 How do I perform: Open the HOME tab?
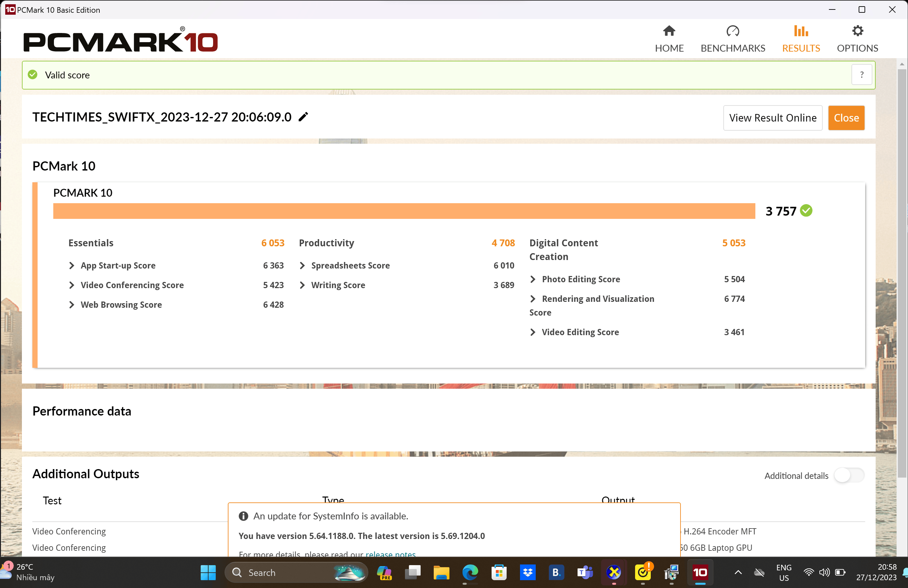coord(669,39)
